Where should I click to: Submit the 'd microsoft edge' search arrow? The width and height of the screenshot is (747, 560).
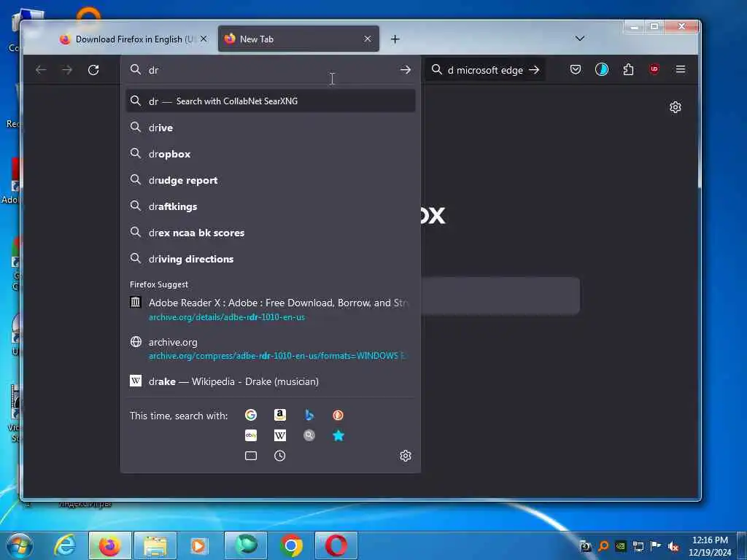point(534,70)
